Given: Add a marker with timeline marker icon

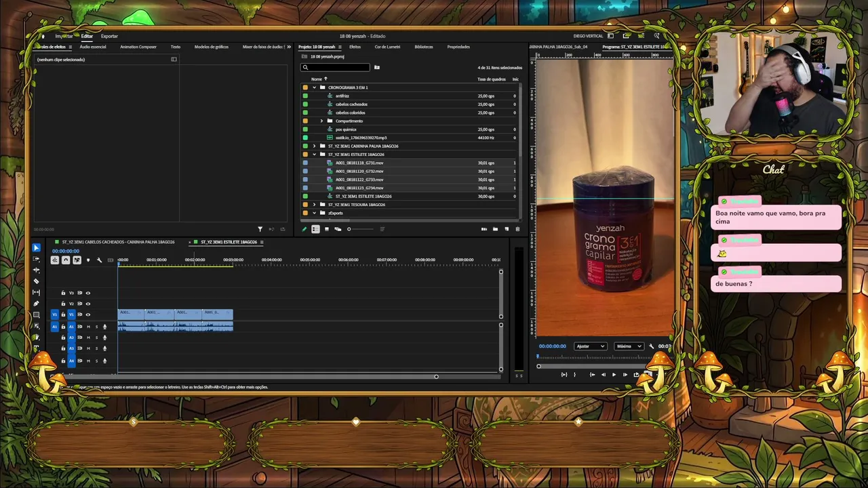Looking at the screenshot, I should click(87, 260).
